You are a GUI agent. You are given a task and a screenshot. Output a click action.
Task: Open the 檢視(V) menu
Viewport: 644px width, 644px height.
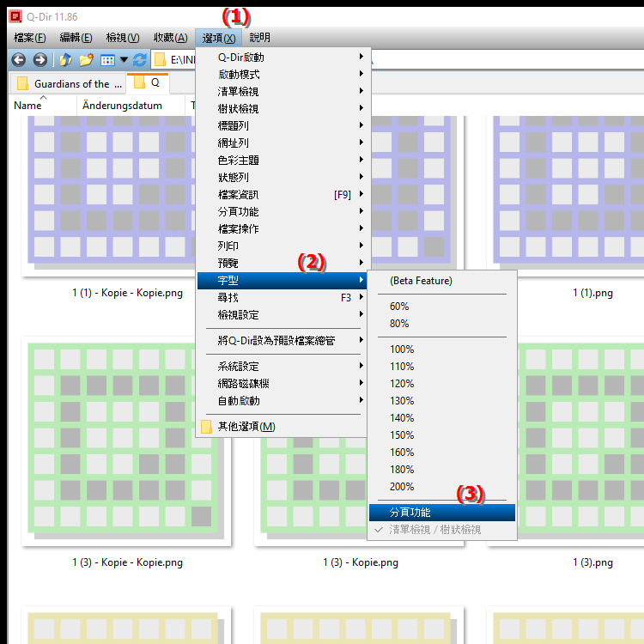pyautogui.click(x=123, y=38)
